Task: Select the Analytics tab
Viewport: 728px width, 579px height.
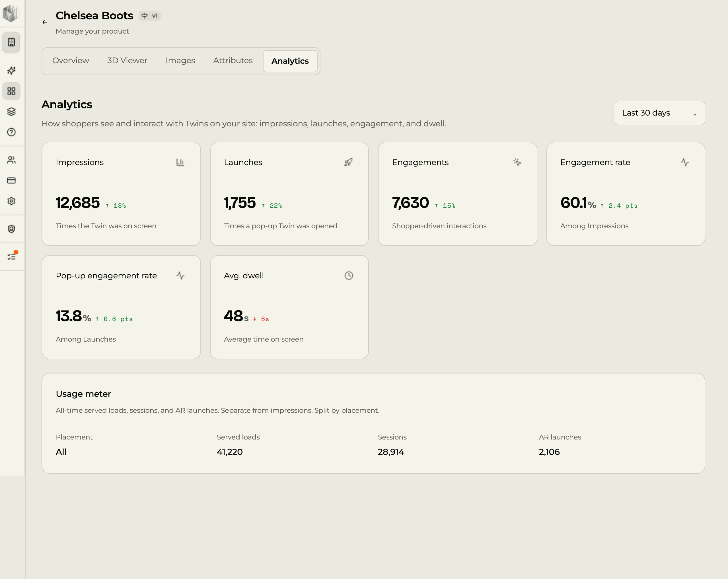Action: pos(290,61)
